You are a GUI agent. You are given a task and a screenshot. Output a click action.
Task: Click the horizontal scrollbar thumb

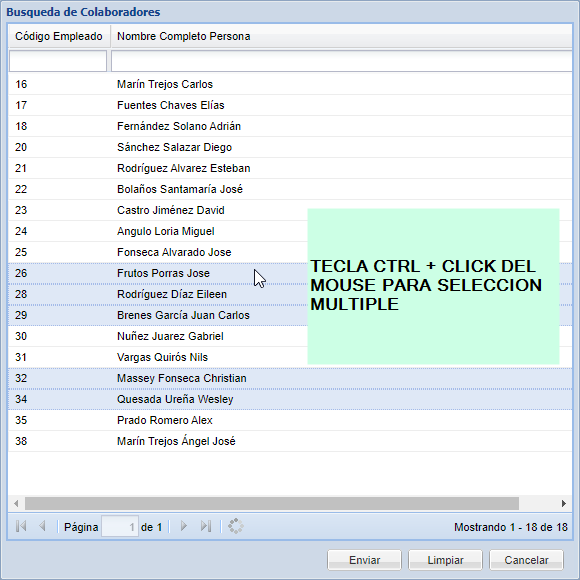pos(272,503)
